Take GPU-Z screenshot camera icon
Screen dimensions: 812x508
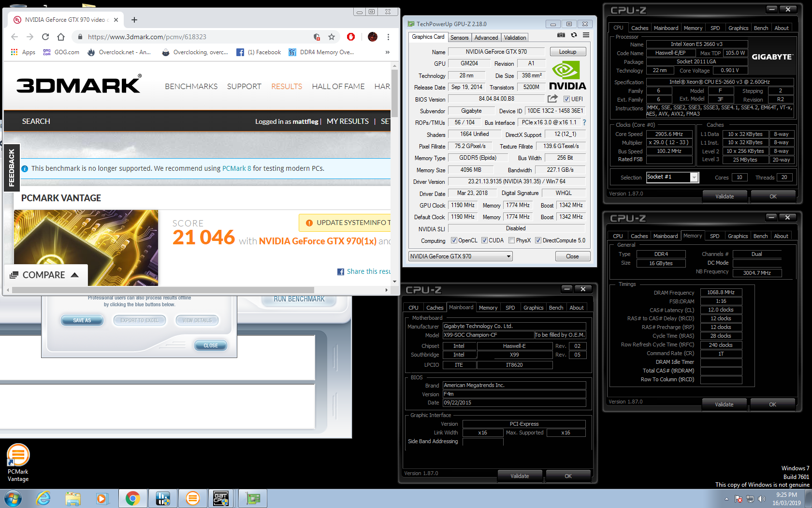561,35
